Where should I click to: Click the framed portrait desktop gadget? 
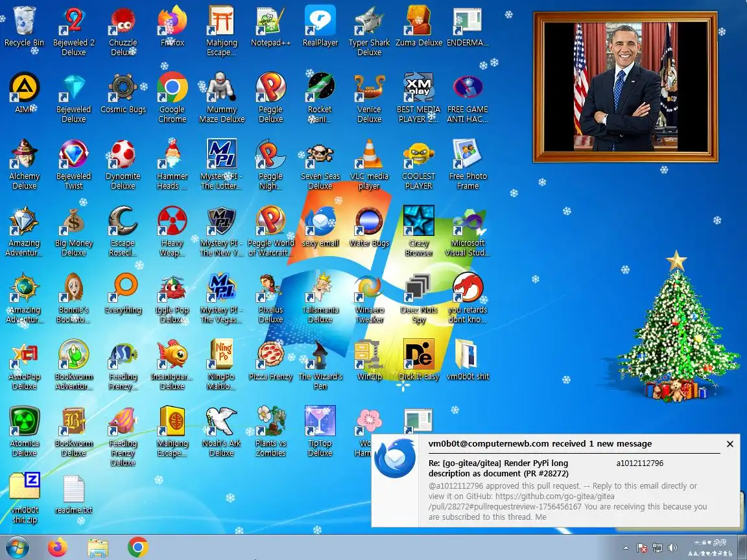click(625, 87)
